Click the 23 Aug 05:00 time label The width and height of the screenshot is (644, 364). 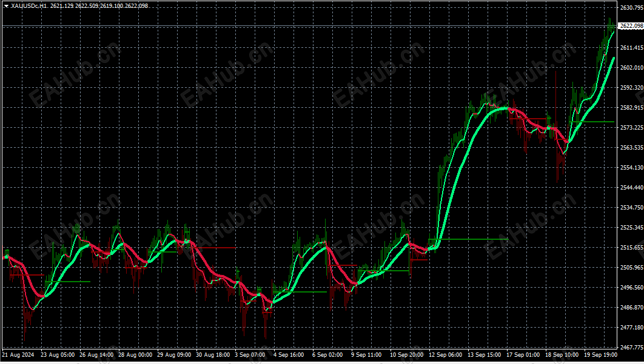[x=58, y=354]
